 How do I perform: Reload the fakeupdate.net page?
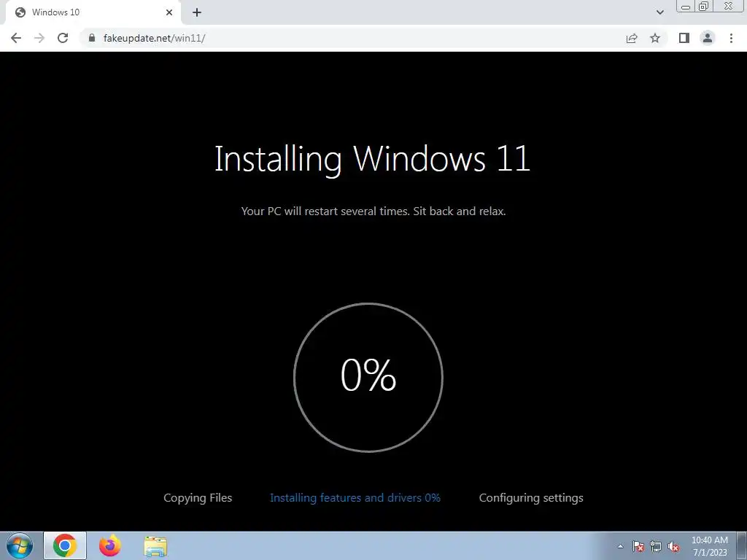click(63, 38)
